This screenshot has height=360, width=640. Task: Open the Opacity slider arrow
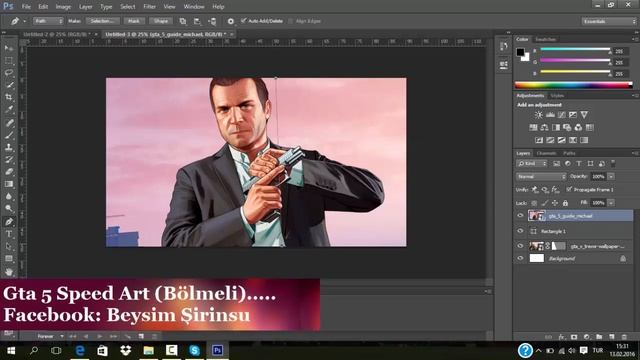point(611,177)
